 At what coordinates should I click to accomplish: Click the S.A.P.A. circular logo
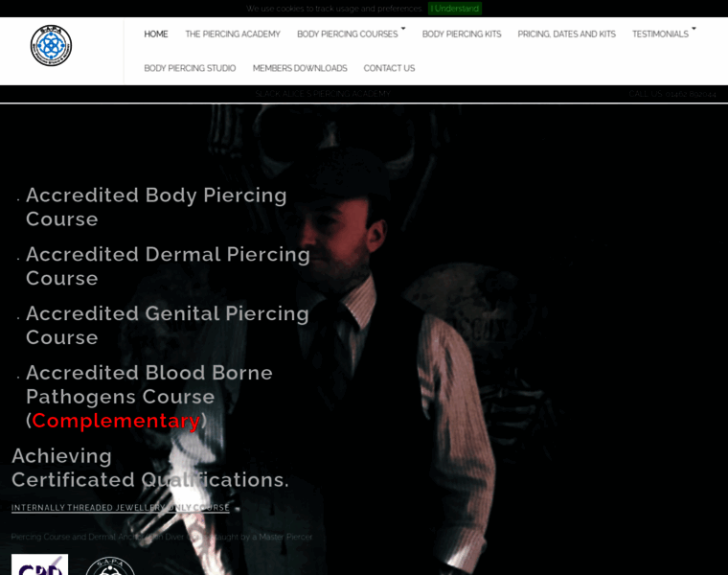click(x=51, y=45)
